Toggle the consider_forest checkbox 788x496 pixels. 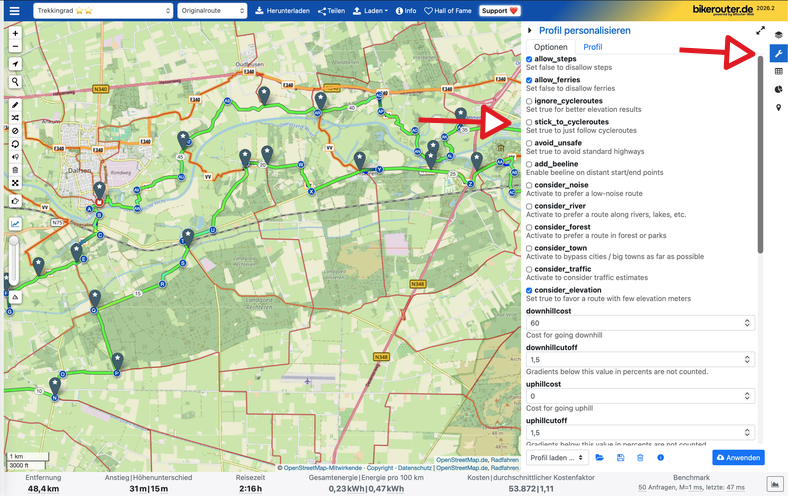click(x=530, y=227)
